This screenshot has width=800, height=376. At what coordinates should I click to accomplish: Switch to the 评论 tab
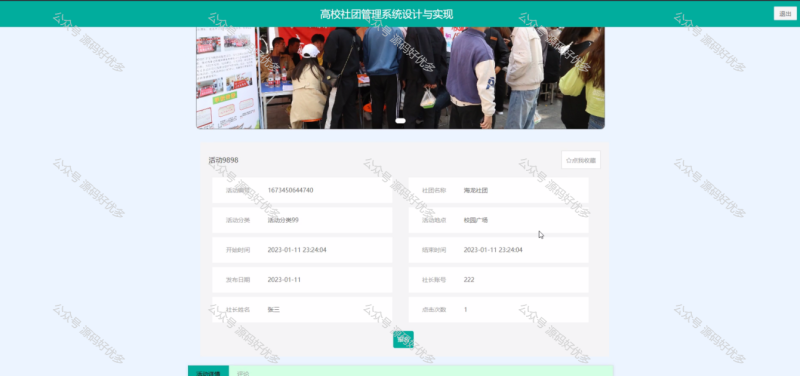coord(243,373)
